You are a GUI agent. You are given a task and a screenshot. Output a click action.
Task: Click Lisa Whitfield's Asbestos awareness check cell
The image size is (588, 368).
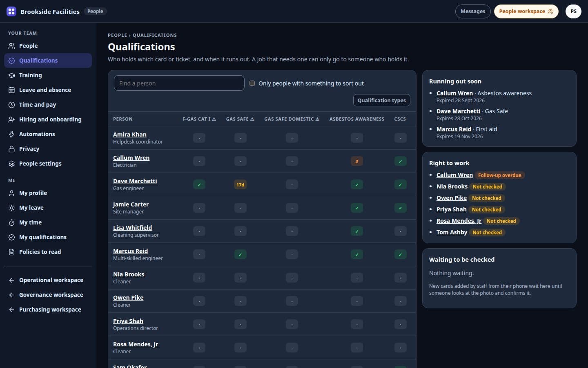357,231
